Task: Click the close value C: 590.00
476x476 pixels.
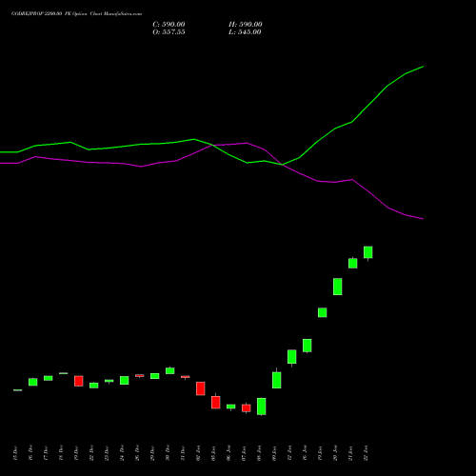Action: [x=169, y=25]
